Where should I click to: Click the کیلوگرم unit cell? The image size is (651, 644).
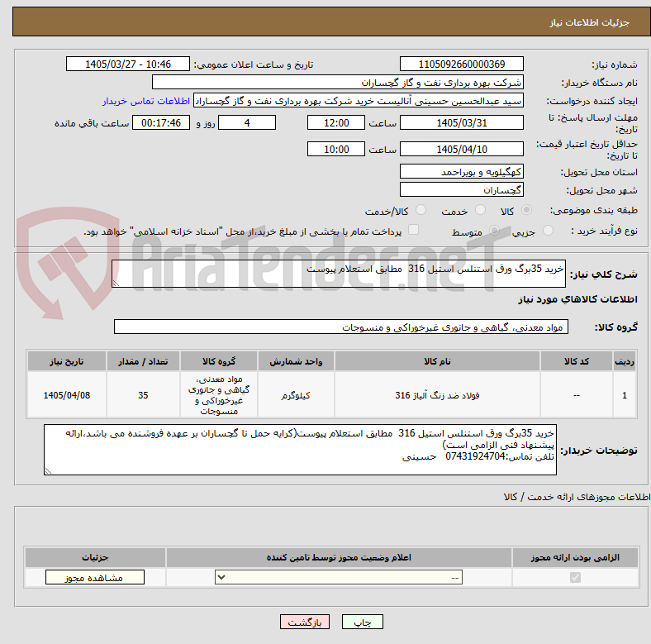pyautogui.click(x=296, y=394)
